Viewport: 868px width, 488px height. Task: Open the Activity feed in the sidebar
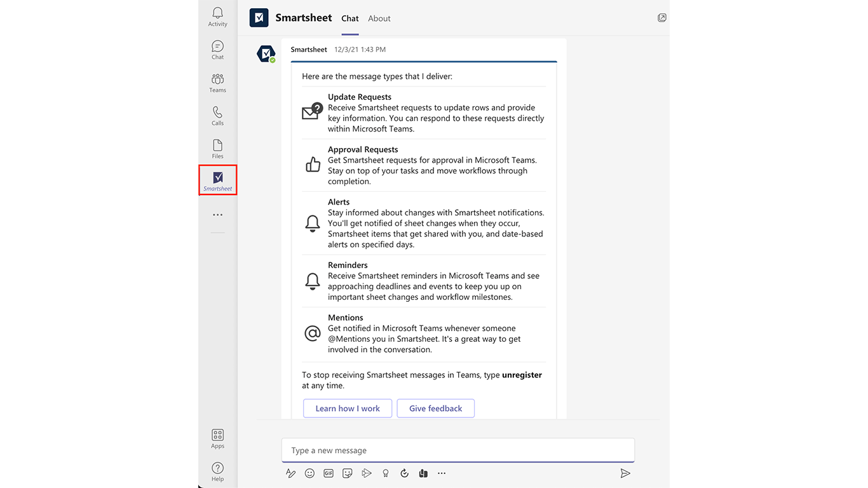pos(217,17)
